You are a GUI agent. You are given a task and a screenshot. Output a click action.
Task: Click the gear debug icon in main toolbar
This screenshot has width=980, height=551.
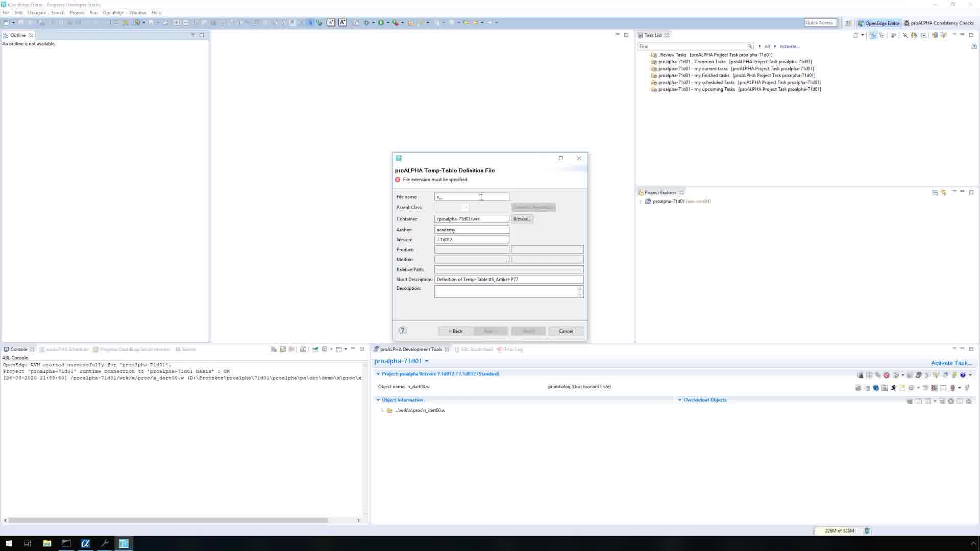[366, 22]
